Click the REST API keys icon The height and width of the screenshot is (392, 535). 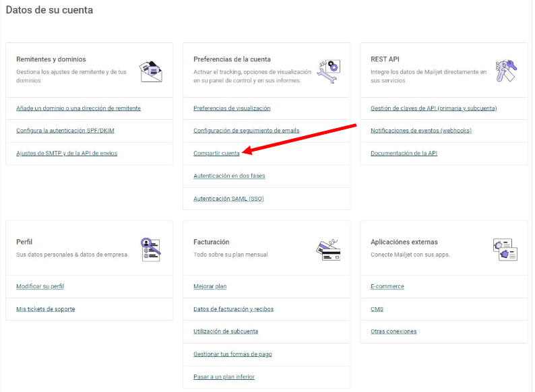pyautogui.click(x=506, y=71)
